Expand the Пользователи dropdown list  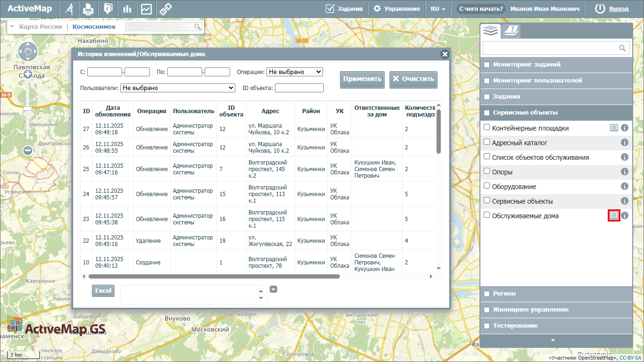click(177, 88)
